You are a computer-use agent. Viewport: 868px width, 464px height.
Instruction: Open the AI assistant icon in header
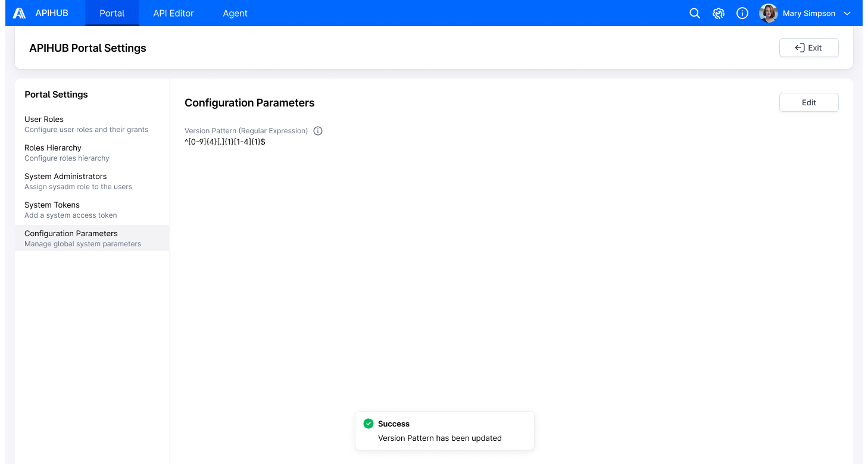point(719,13)
